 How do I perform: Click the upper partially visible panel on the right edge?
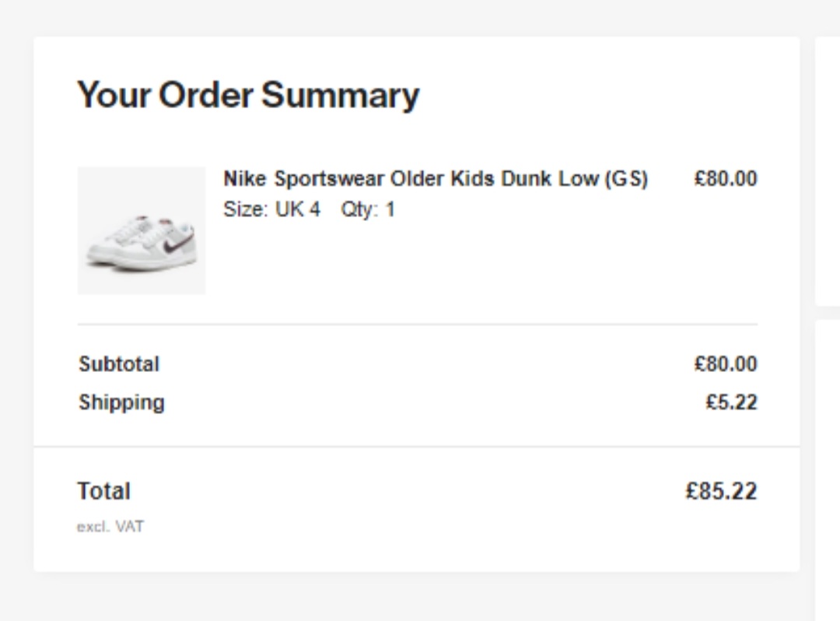pyautogui.click(x=828, y=171)
